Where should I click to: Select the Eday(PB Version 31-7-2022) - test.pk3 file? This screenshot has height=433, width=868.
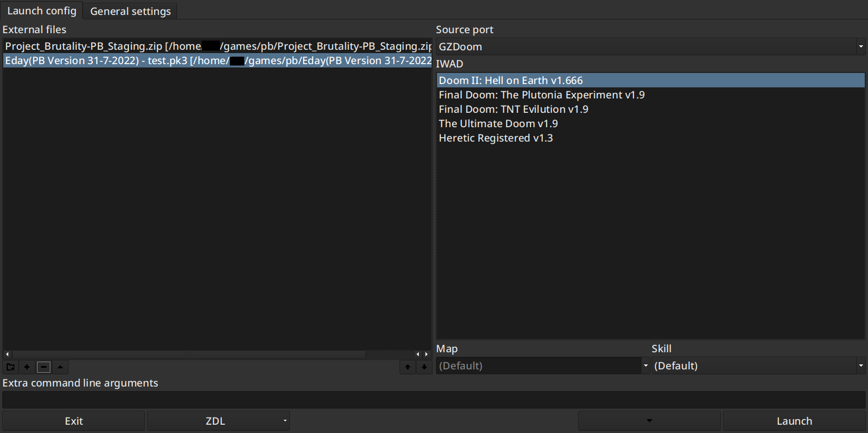217,61
